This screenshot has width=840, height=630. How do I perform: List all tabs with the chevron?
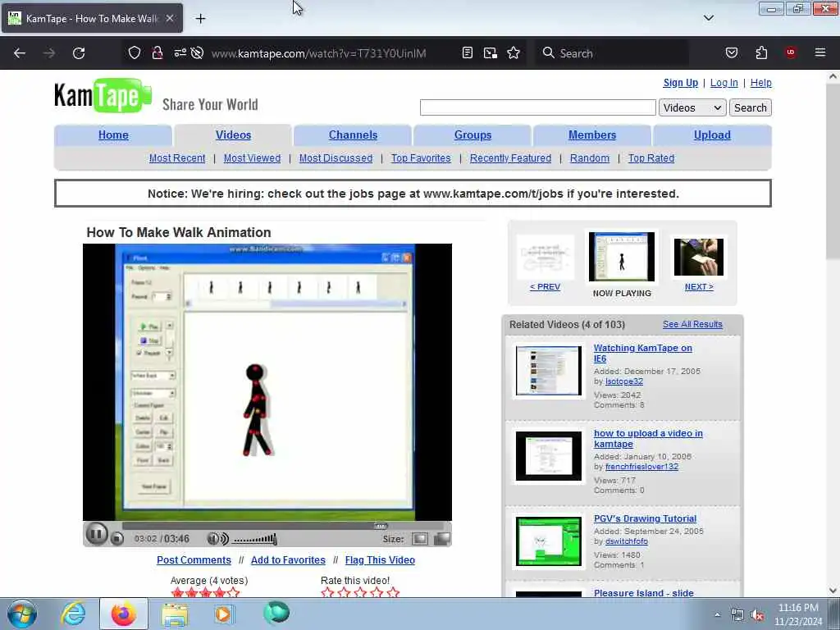(x=708, y=18)
